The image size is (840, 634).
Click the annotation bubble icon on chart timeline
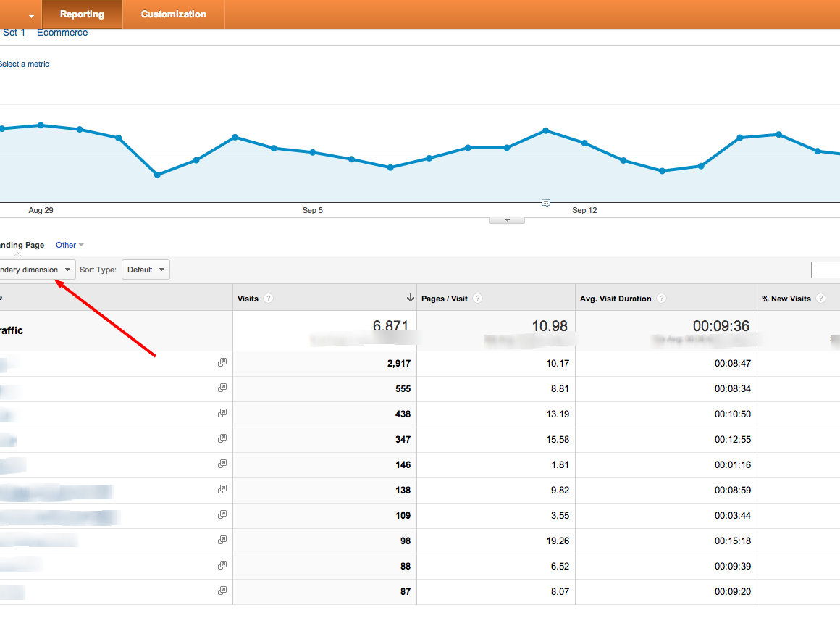coord(546,203)
